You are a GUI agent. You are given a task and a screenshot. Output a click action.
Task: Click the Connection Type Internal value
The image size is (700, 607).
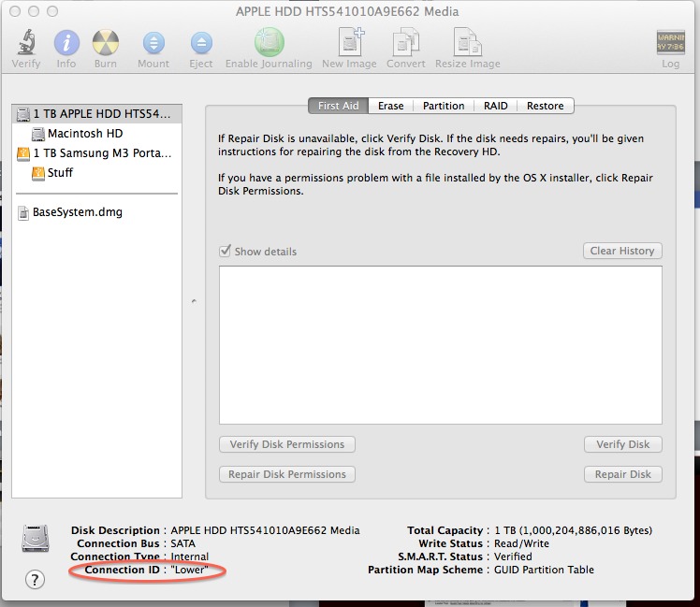190,557
